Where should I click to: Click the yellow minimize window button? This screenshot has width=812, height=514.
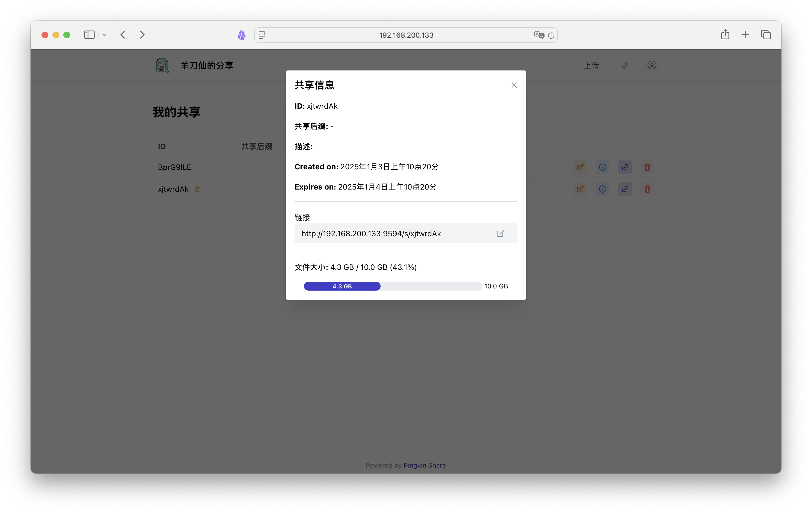56,35
